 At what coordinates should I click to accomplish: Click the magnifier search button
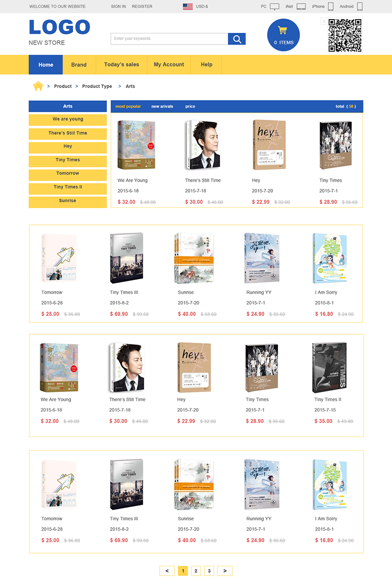pos(237,39)
